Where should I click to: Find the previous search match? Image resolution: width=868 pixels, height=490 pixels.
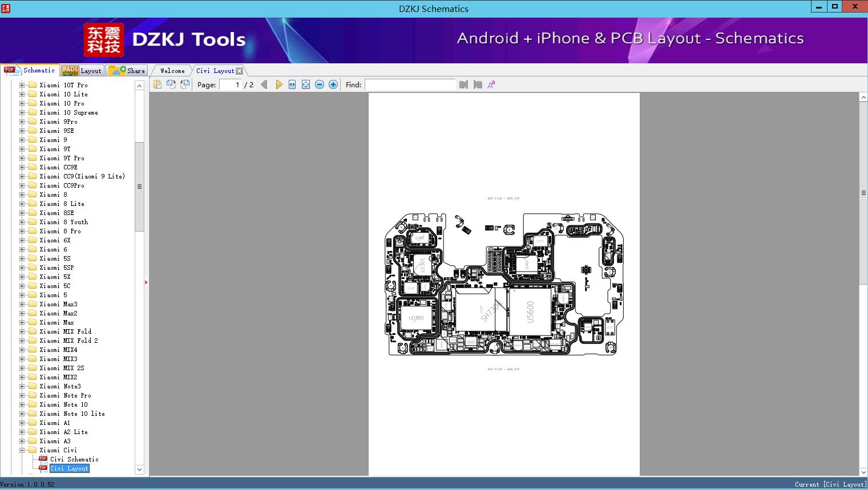(x=463, y=84)
